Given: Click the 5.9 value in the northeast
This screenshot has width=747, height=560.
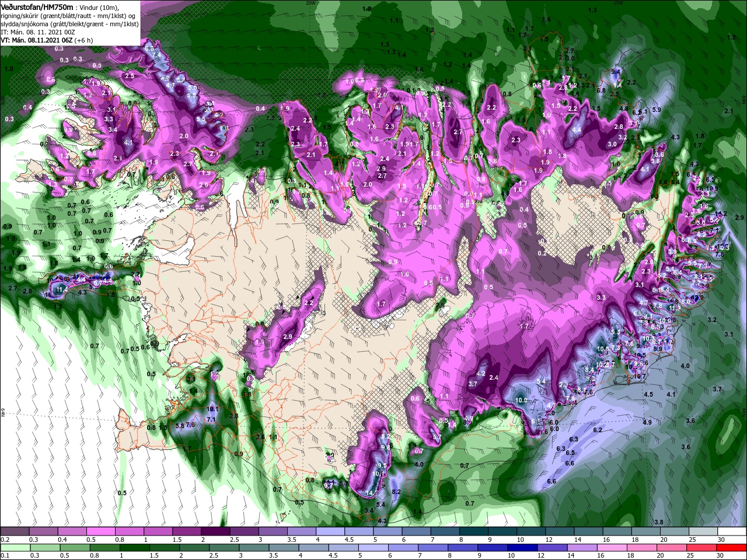Looking at the screenshot, I should [656, 110].
